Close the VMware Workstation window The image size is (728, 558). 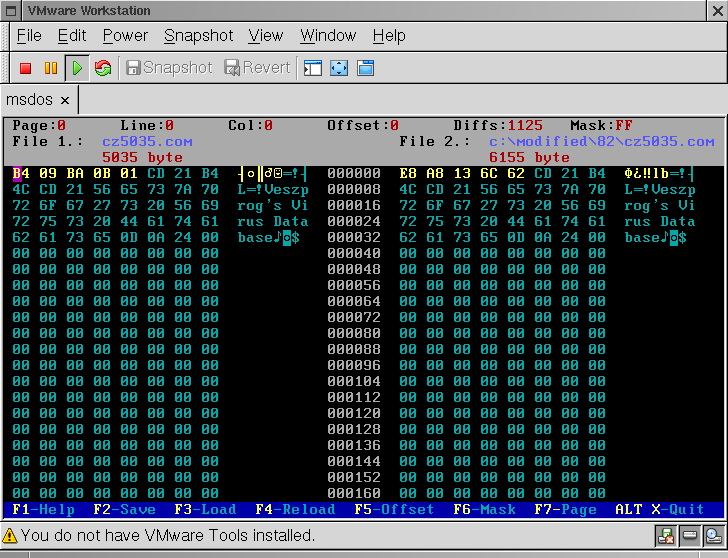(x=717, y=11)
